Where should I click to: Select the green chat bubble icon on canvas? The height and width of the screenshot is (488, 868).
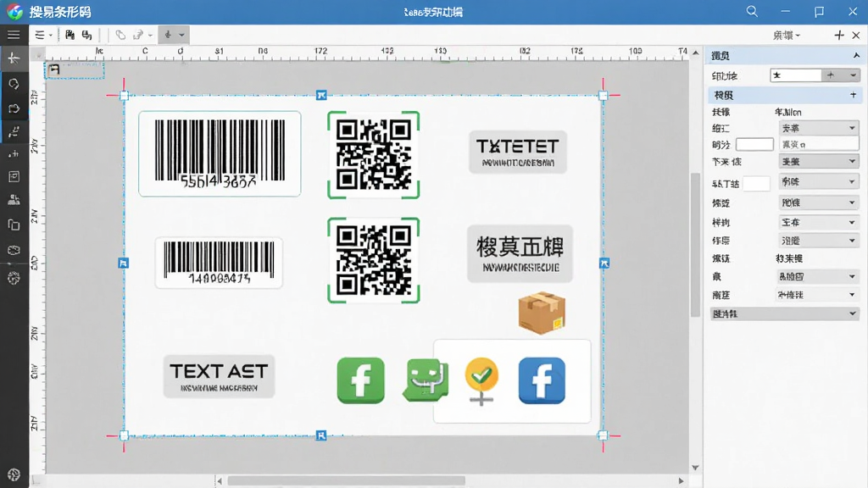coord(426,379)
